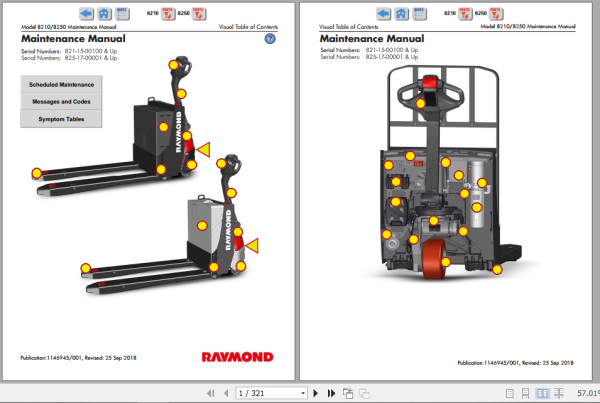The height and width of the screenshot is (403, 600).
Task: Click hotspot on upper truck fork tip
Action: tap(36, 173)
